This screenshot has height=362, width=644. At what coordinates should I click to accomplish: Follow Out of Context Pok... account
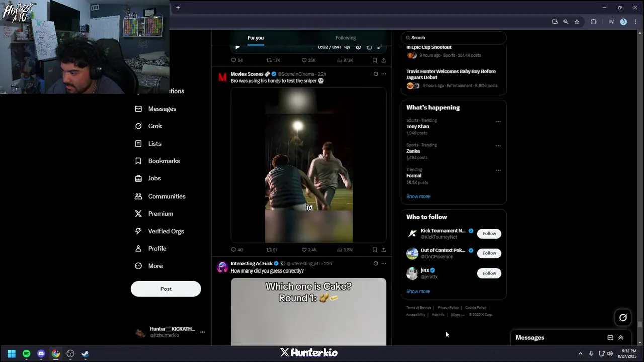point(489,253)
